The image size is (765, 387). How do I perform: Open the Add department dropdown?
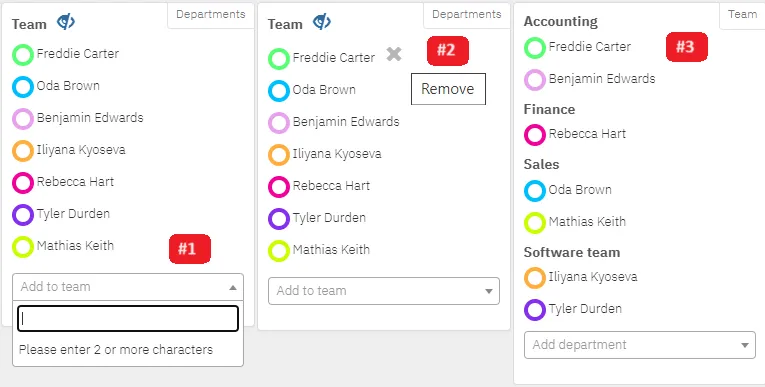click(640, 345)
